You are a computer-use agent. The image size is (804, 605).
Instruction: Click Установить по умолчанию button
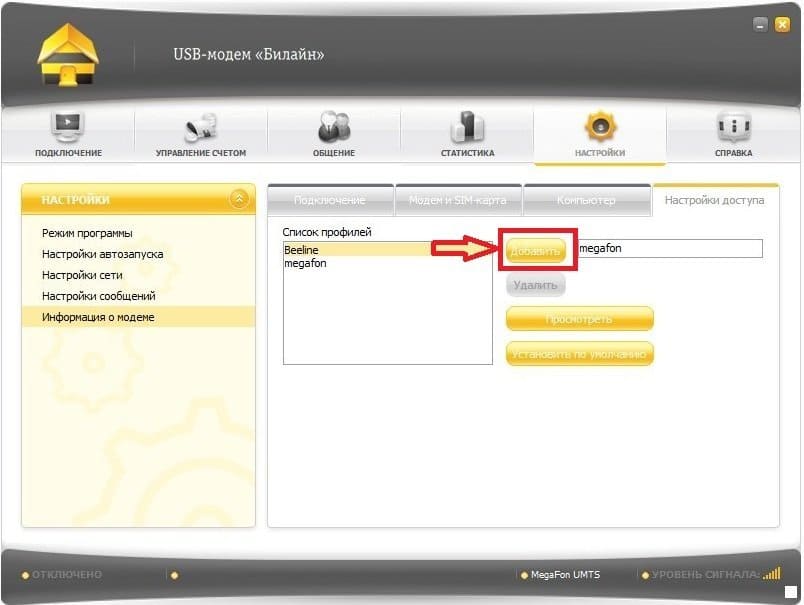(x=579, y=354)
